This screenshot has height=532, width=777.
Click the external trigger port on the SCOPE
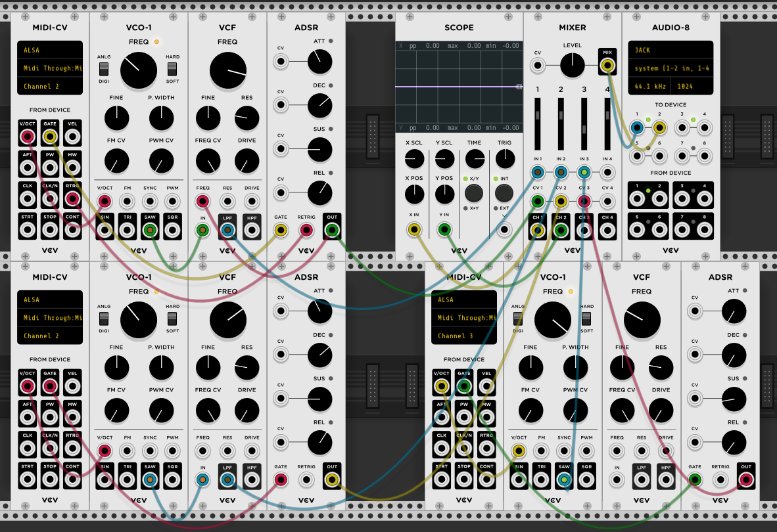504,229
